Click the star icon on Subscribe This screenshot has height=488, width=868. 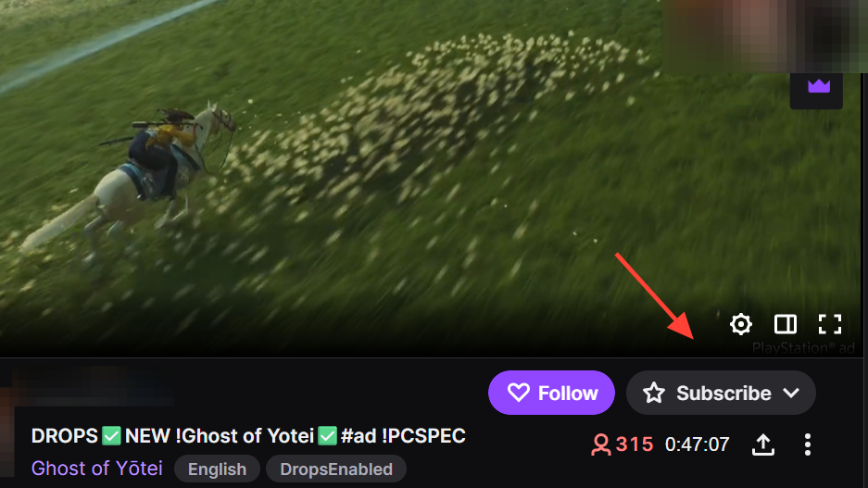point(654,393)
